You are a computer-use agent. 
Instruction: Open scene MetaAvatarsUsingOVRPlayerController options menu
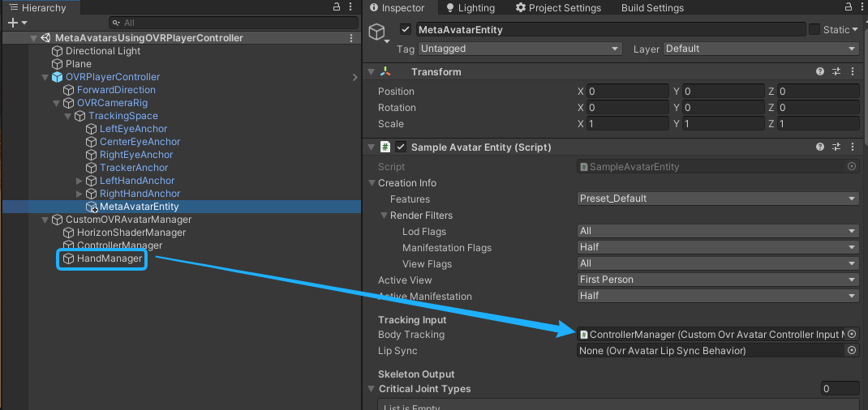tap(351, 38)
